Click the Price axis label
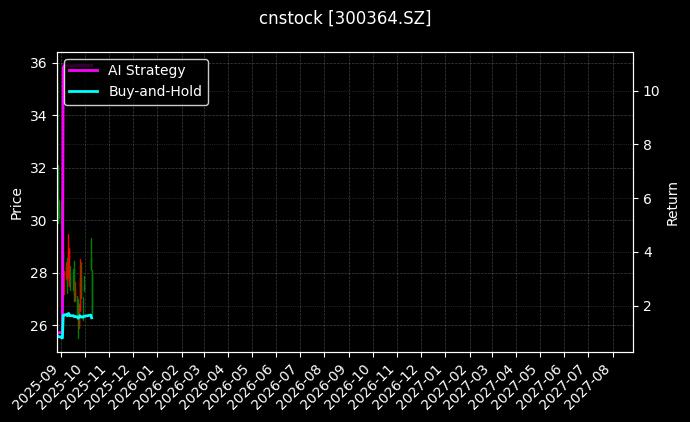 16,202
